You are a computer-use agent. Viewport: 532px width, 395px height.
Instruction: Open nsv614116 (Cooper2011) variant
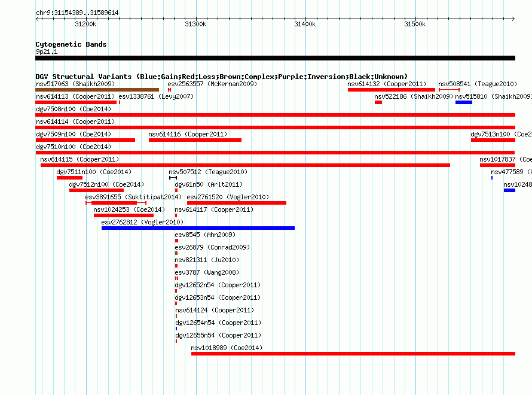(x=188, y=134)
